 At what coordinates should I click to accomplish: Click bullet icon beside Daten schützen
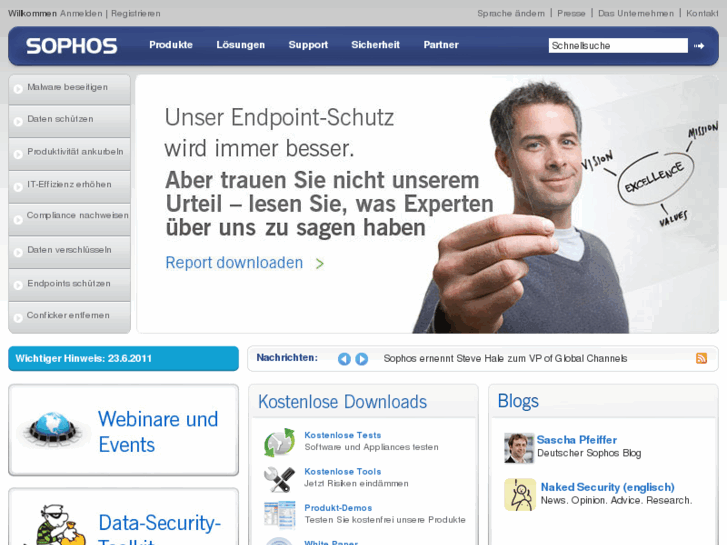click(18, 122)
